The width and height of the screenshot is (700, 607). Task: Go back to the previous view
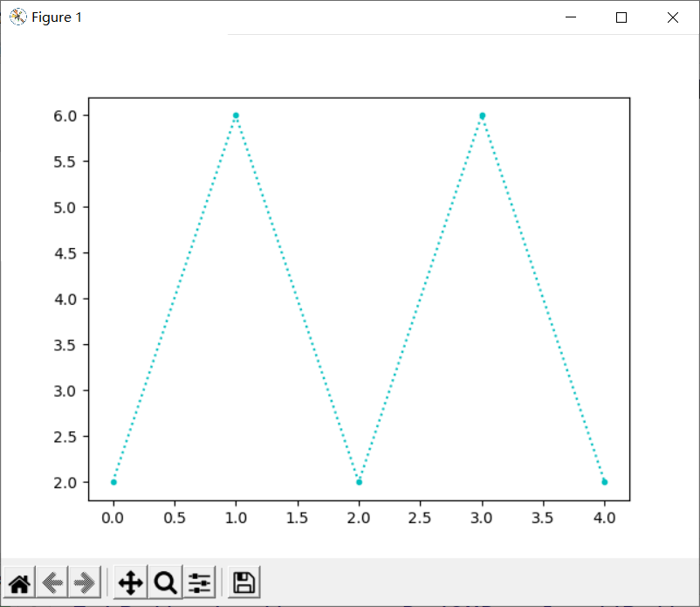52,583
